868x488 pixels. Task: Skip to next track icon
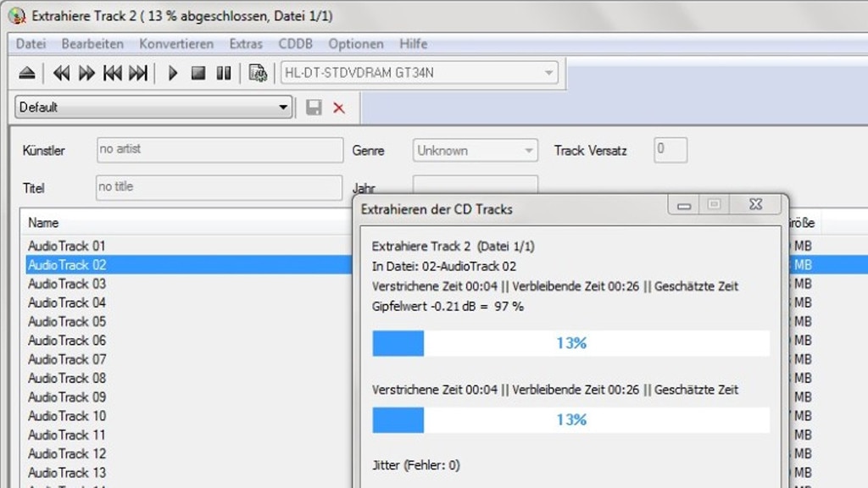coord(138,74)
